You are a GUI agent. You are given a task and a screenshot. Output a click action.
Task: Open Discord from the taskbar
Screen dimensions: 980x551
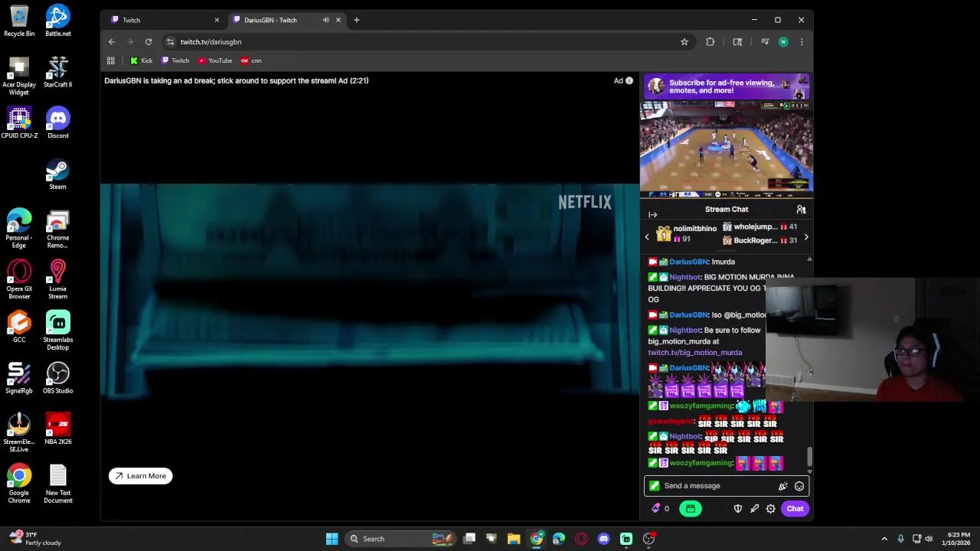603,539
